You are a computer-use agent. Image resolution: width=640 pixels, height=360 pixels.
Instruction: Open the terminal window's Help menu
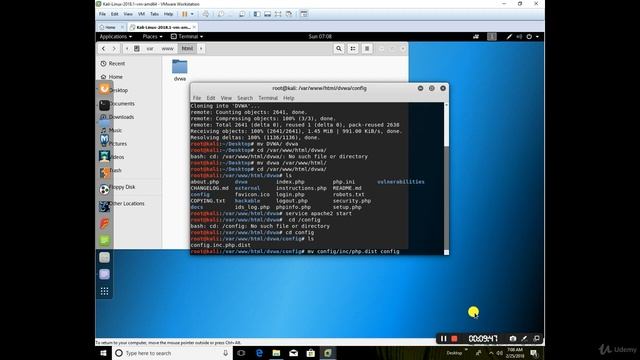pos(289,98)
